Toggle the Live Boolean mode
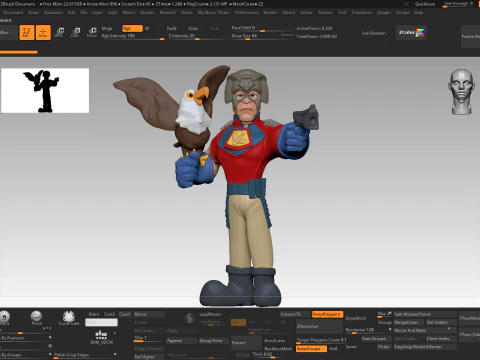Image resolution: width=480 pixels, height=360 pixels. [x=374, y=33]
